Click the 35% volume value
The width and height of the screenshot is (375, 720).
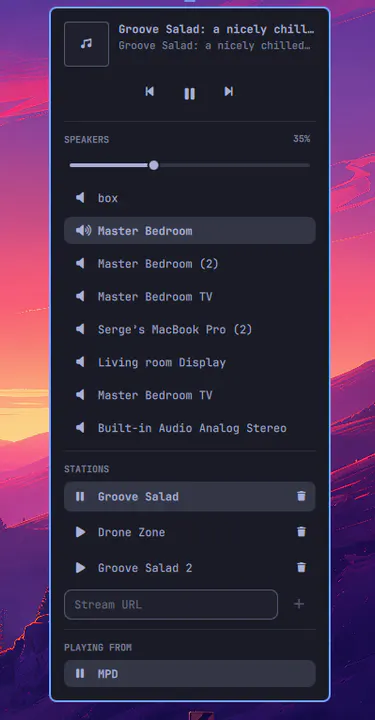[302, 139]
